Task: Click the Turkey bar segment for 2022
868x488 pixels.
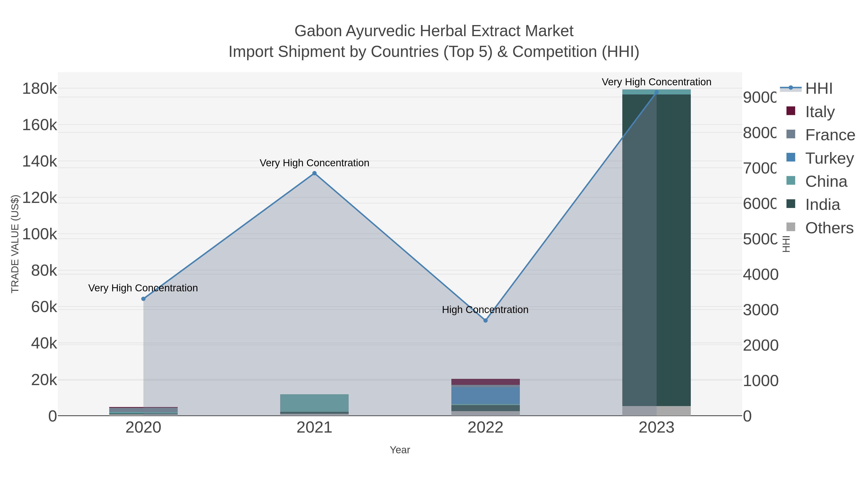Action: click(x=485, y=395)
